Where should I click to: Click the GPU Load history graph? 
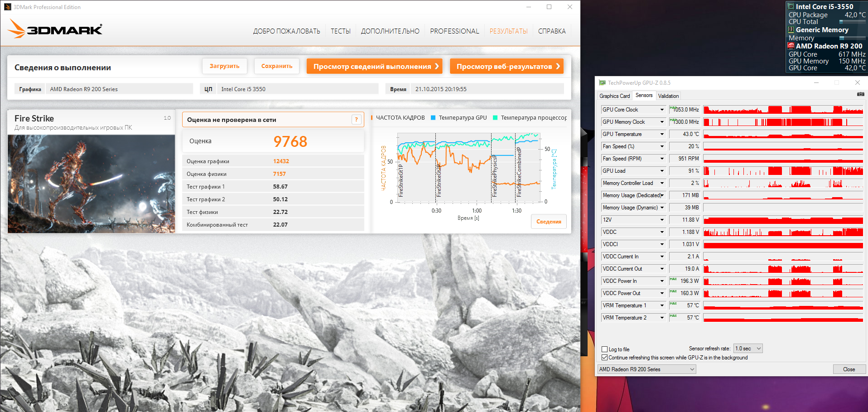tap(783, 171)
